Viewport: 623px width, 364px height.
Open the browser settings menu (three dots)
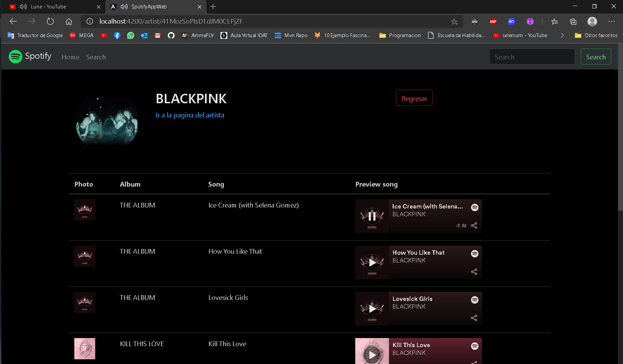tap(612, 21)
